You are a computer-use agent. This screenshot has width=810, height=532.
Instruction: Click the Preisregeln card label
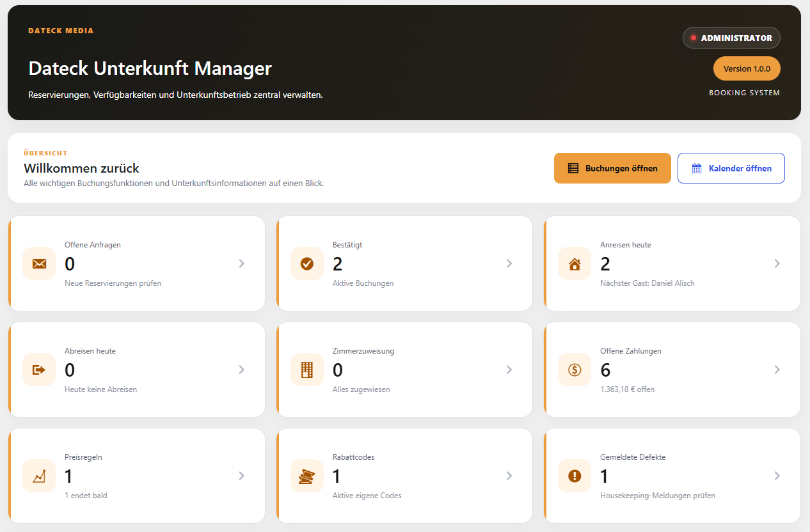pos(83,457)
